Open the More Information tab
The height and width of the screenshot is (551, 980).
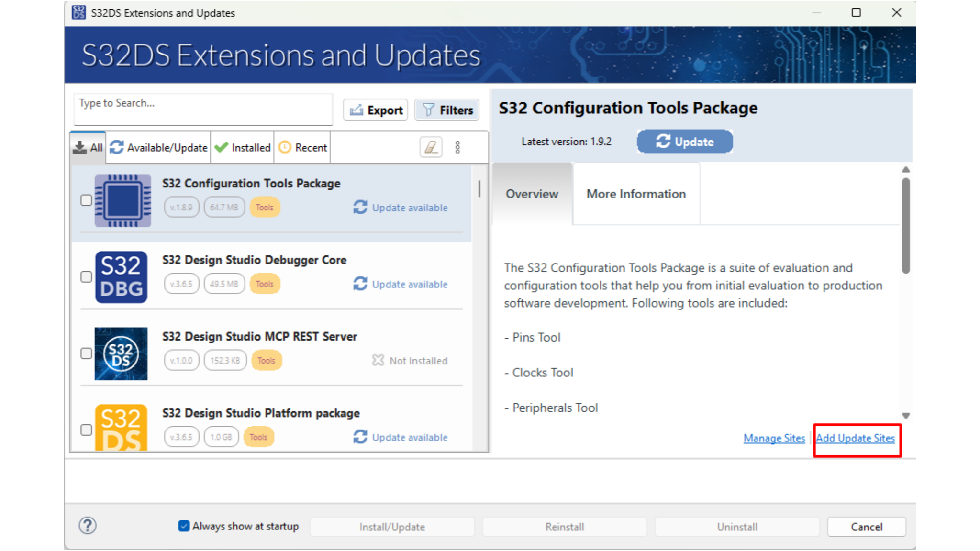[x=636, y=194]
